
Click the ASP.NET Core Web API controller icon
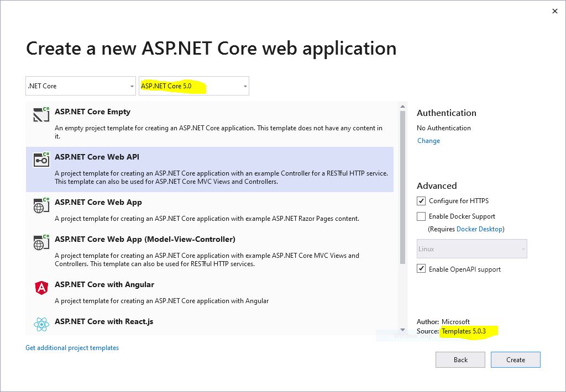[40, 160]
